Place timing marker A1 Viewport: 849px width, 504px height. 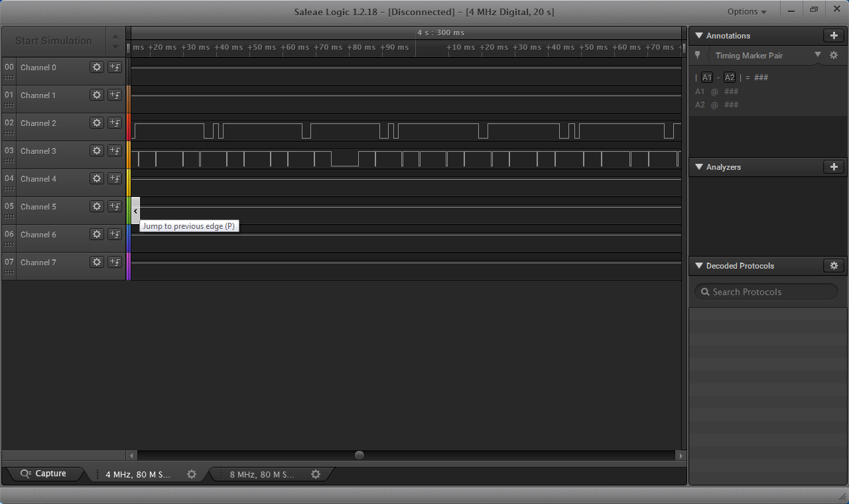click(707, 78)
